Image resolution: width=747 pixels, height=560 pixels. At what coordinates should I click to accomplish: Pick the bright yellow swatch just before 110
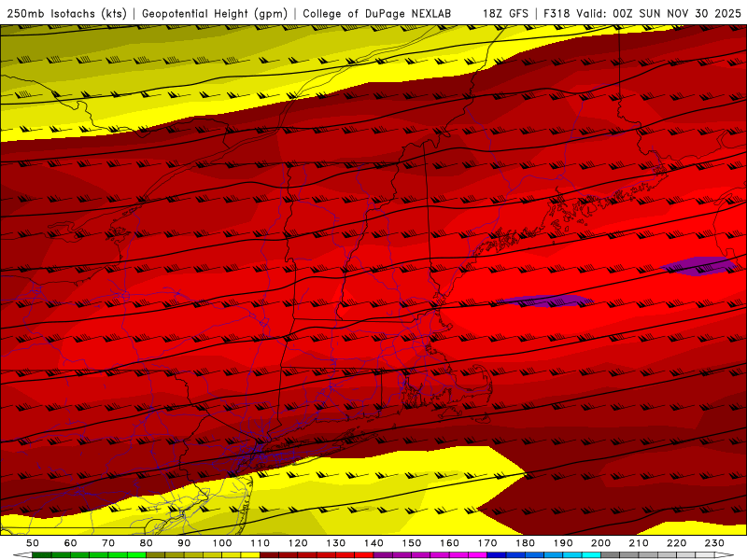click(x=250, y=555)
